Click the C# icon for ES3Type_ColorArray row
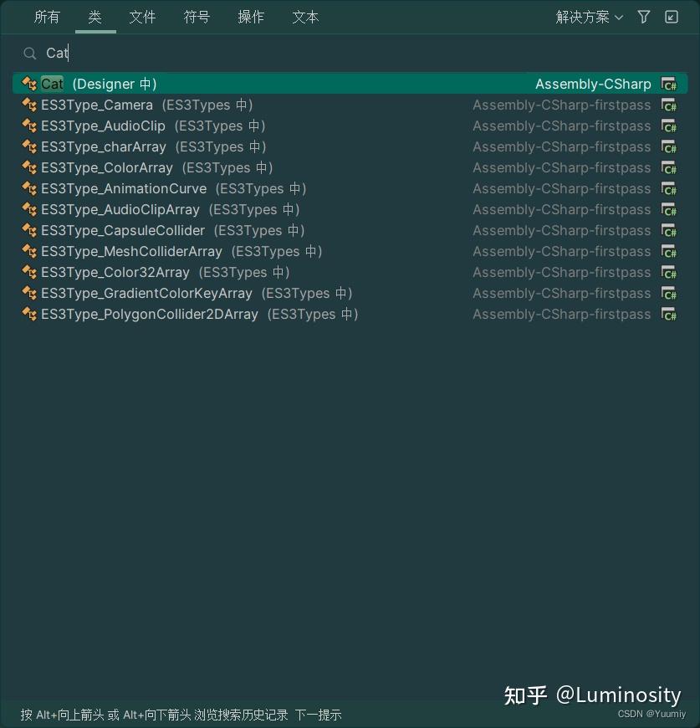This screenshot has width=700, height=728. click(668, 167)
